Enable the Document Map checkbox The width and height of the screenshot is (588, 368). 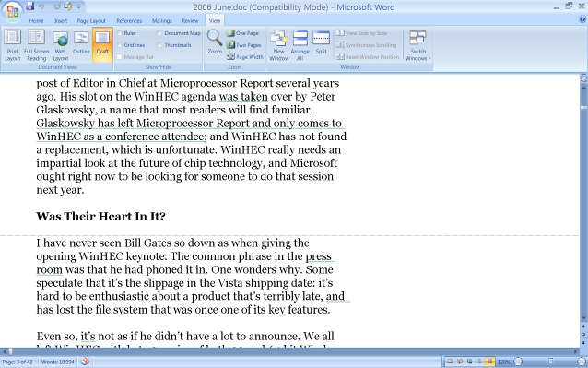[159, 33]
